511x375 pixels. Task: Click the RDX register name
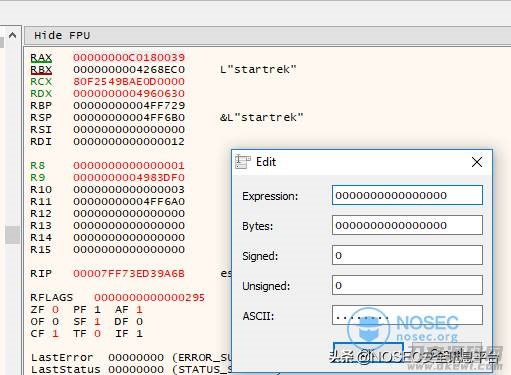(x=41, y=93)
